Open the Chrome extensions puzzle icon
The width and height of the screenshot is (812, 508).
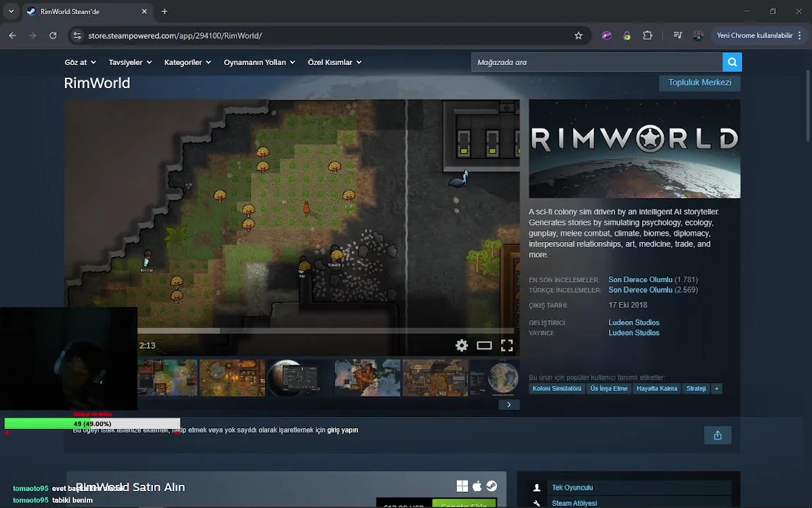647,36
